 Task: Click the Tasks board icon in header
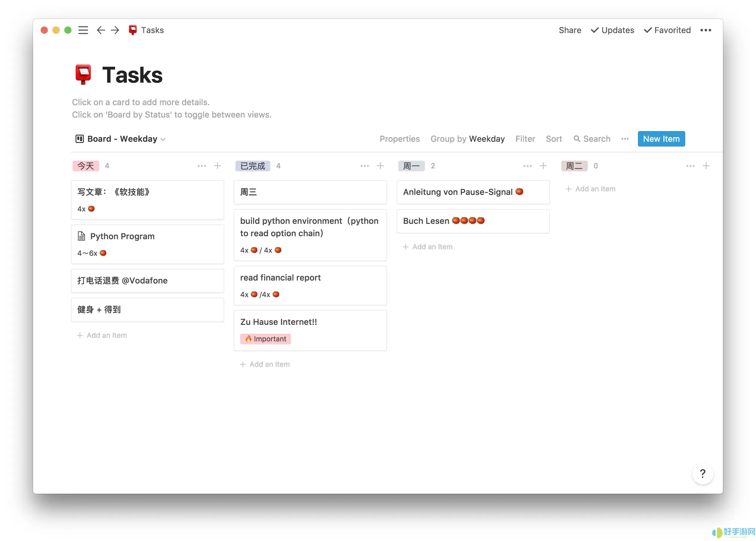pyautogui.click(x=133, y=30)
